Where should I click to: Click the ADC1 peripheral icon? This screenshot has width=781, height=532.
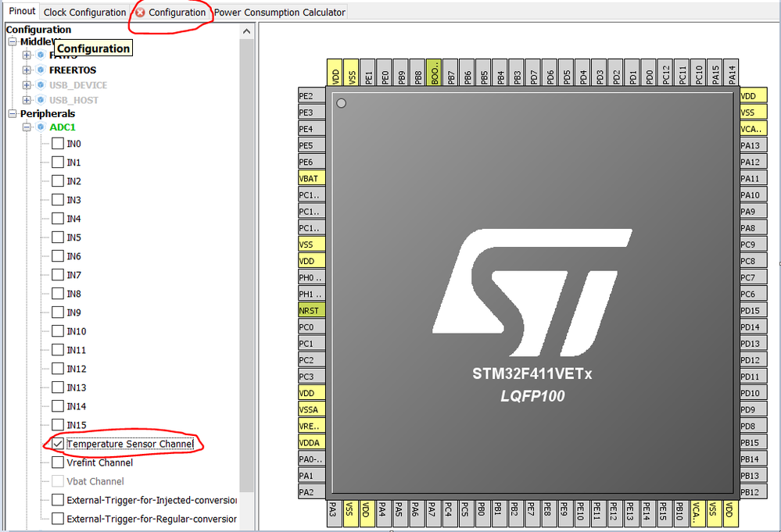click(x=41, y=127)
